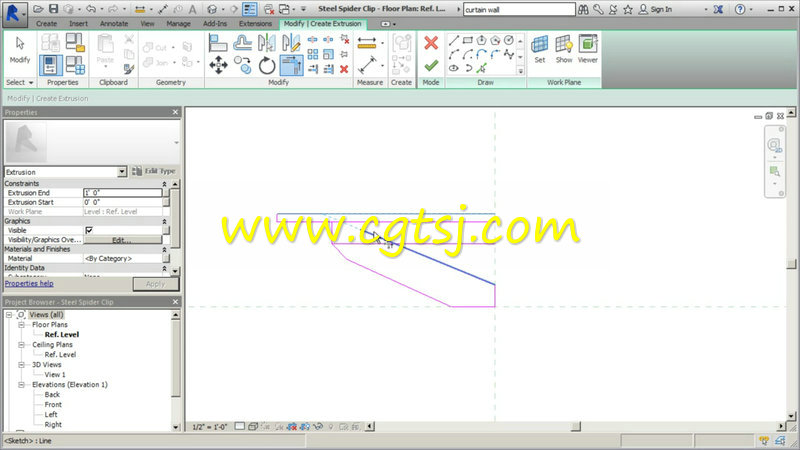The width and height of the screenshot is (800, 450).
Task: Collapse the Ceiling Plans tree node
Action: [x=21, y=345]
